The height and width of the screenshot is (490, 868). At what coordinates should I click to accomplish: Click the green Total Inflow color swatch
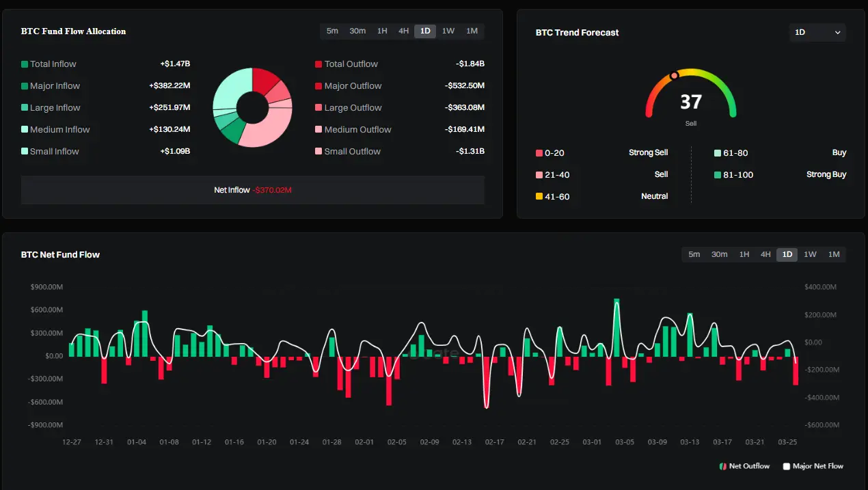(x=25, y=64)
